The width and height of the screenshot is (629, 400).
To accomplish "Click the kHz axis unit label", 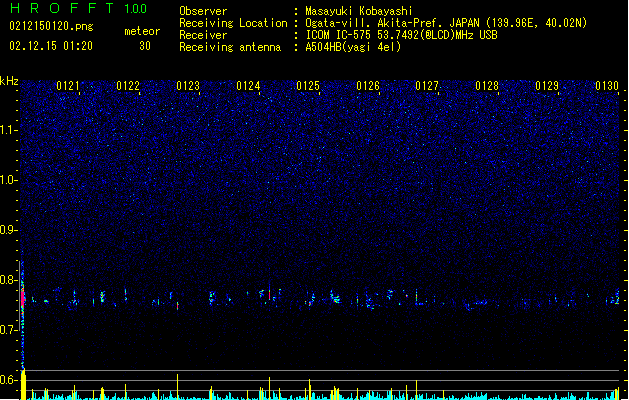I will [x=9, y=81].
